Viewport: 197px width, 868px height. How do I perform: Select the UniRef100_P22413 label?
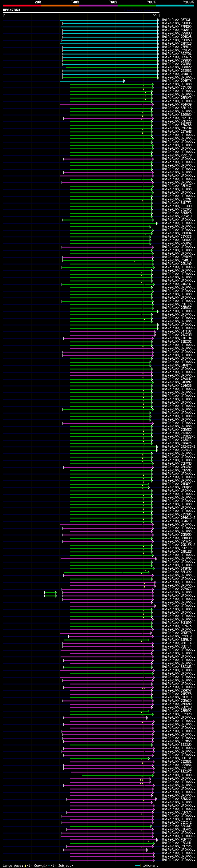tap(177, 216)
